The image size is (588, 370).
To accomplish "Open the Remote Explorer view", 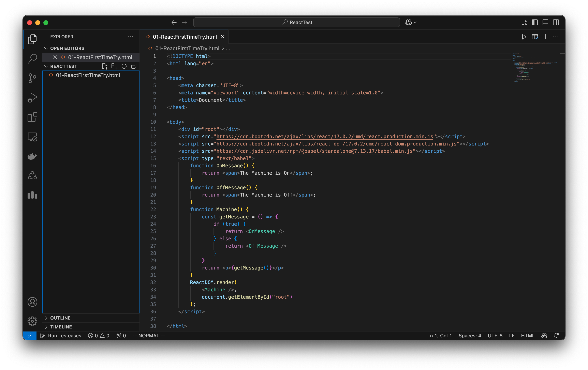I will 32,137.
